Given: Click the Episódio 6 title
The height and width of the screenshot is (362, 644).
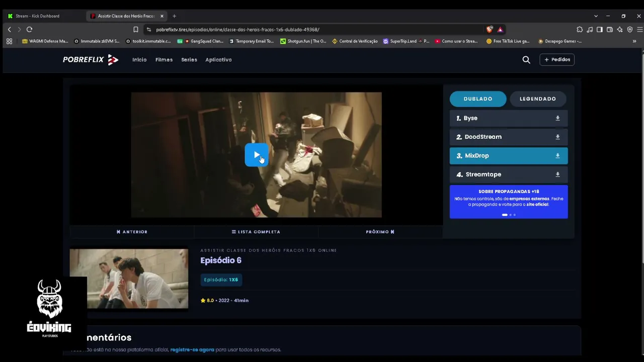Looking at the screenshot, I should tap(221, 260).
